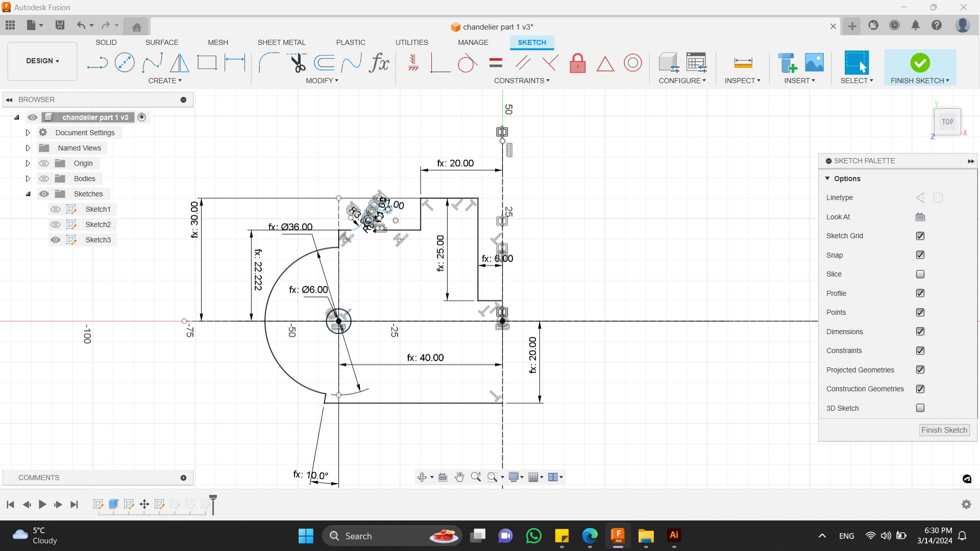Toggle Profile visibility in Sketch Palette
980x551 pixels.
(920, 293)
